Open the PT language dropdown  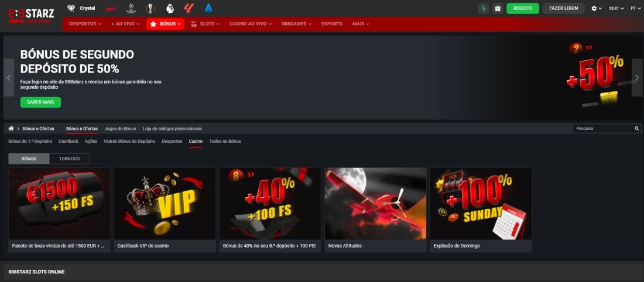click(x=636, y=8)
